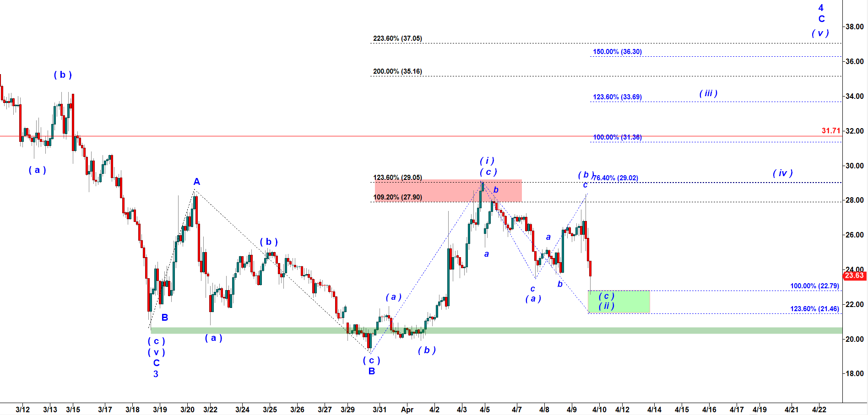Viewport: 868px width, 415px height.
Task: Click the 76.40% (29.02) retracement label
Action: pyautogui.click(x=616, y=178)
